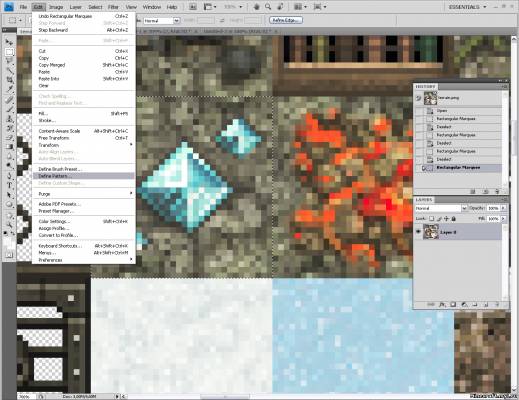Open the Hand tool in application bar
This screenshot has width=519, height=400.
pos(256,7)
